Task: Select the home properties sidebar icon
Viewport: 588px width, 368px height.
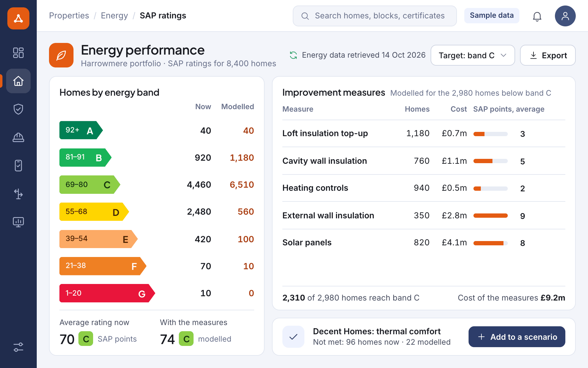Action: click(18, 81)
